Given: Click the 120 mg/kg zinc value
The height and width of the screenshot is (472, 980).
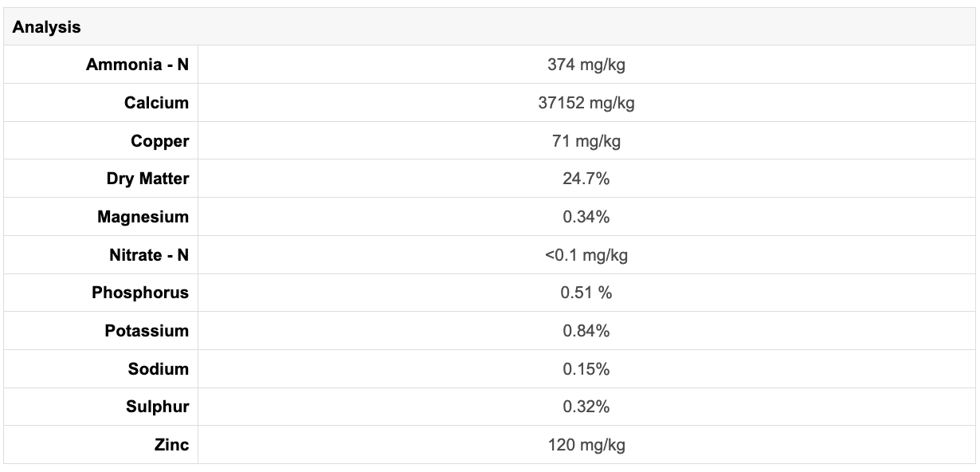Looking at the screenshot, I should 586,445.
